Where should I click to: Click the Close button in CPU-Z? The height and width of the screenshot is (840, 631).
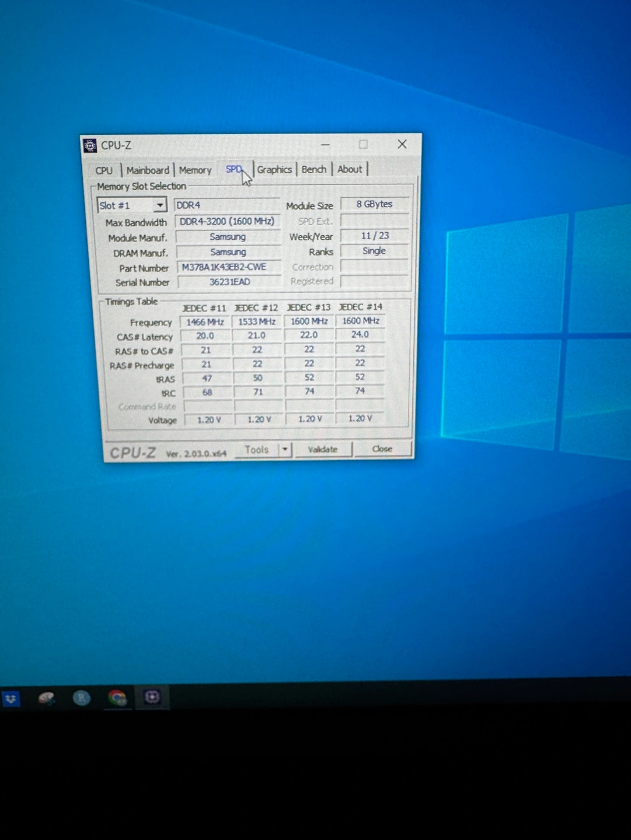[x=382, y=449]
